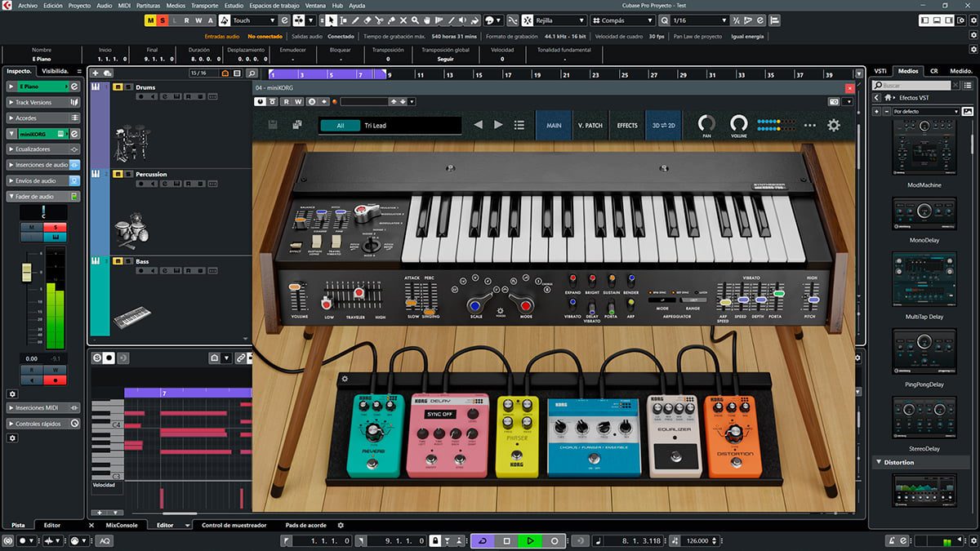This screenshot has width=980, height=551.
Task: Click the transport stop button
Action: pos(506,540)
